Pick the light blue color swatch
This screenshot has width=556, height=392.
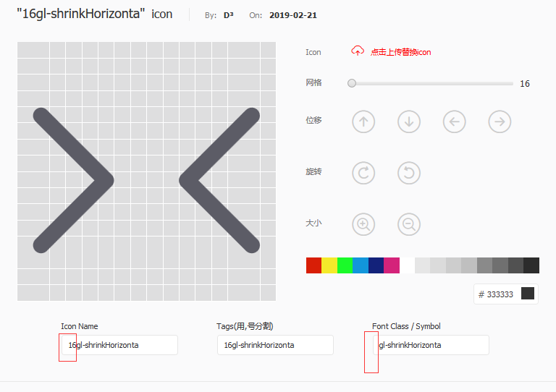point(361,265)
